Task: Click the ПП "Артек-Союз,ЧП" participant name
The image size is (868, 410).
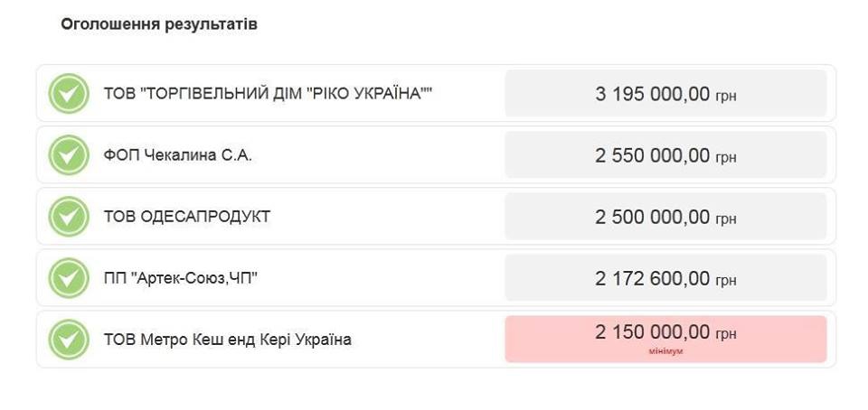Action: click(x=181, y=278)
